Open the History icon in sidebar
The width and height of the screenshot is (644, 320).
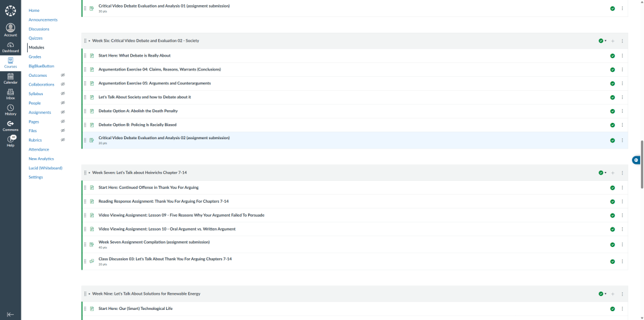coord(10,110)
